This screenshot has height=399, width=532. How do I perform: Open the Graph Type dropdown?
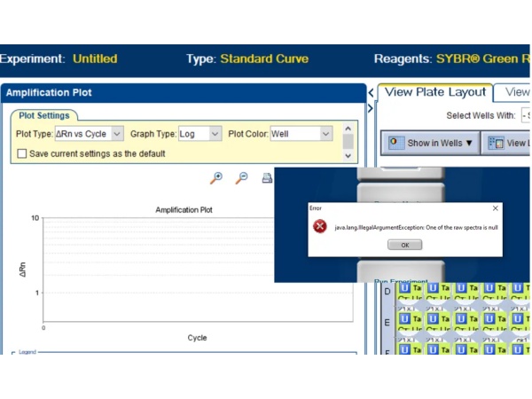[x=215, y=134]
